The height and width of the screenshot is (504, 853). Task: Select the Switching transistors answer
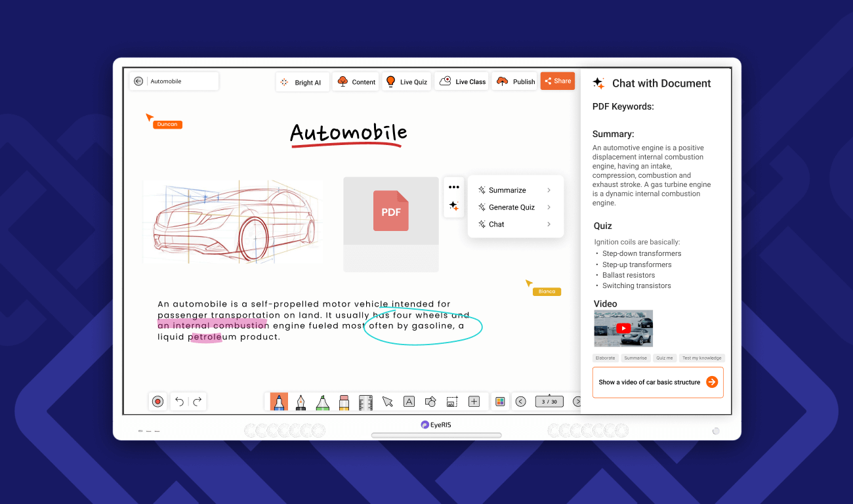pyautogui.click(x=636, y=285)
